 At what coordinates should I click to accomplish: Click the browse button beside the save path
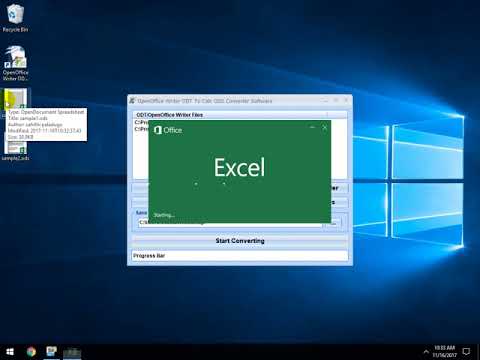[x=333, y=223]
